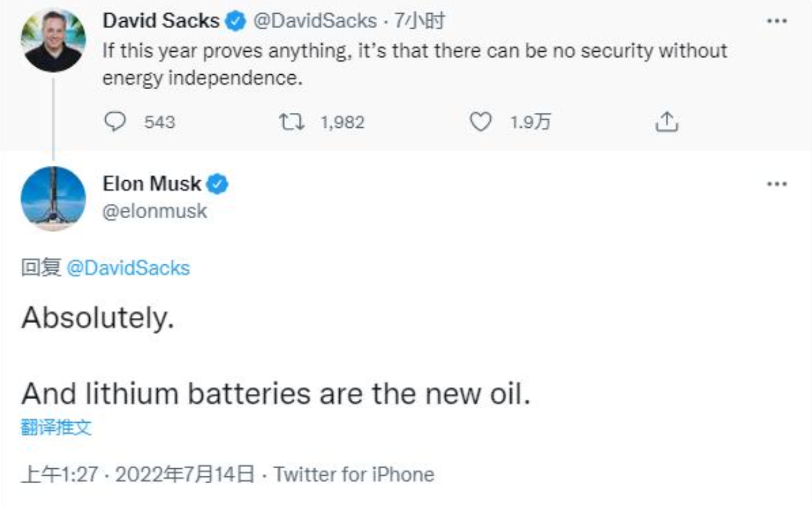Click the @elonmusk handle
This screenshot has height=520, width=812.
tap(155, 211)
